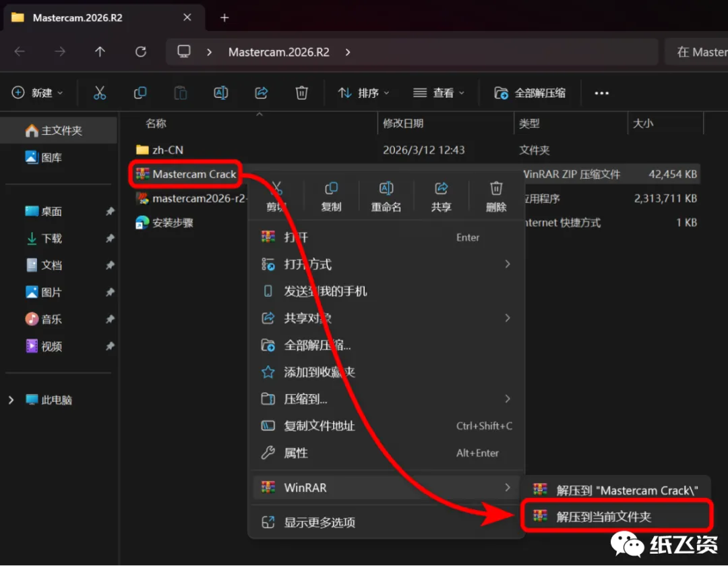Select 打开 (Open) in the context menu

(x=386, y=237)
